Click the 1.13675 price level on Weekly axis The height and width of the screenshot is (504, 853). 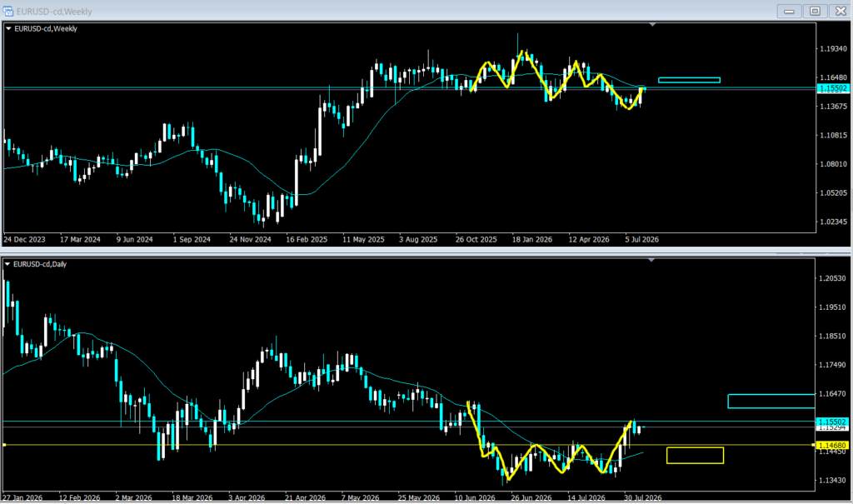click(x=833, y=106)
